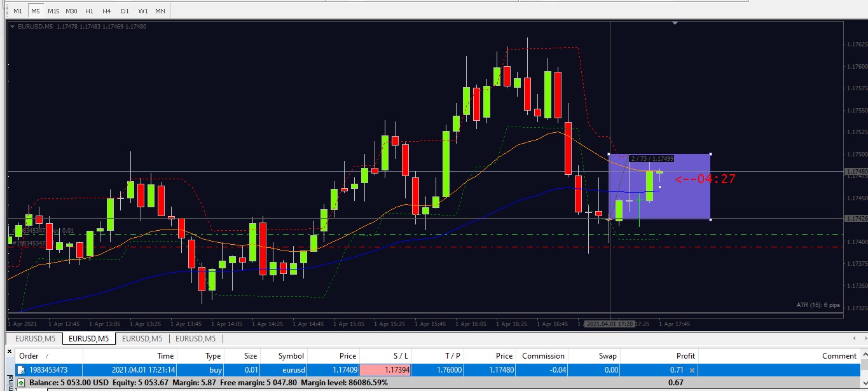The width and height of the screenshot is (868, 391).
Task: Sort trades by Profit column header
Action: tap(659, 356)
